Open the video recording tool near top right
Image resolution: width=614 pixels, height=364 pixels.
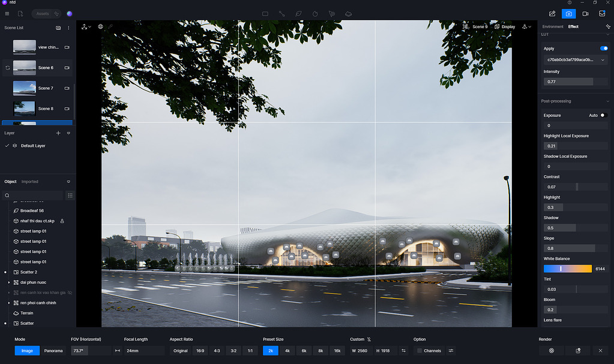coord(585,13)
